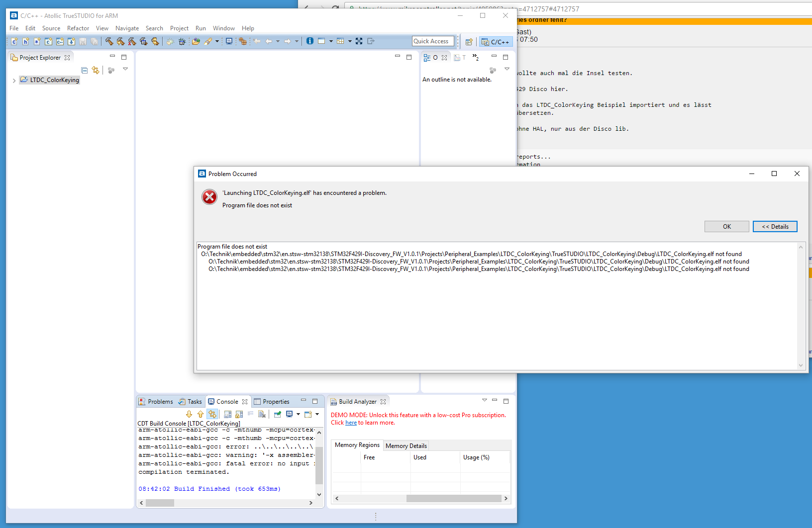Click the 'here' link in Build Analyzer

pos(351,423)
